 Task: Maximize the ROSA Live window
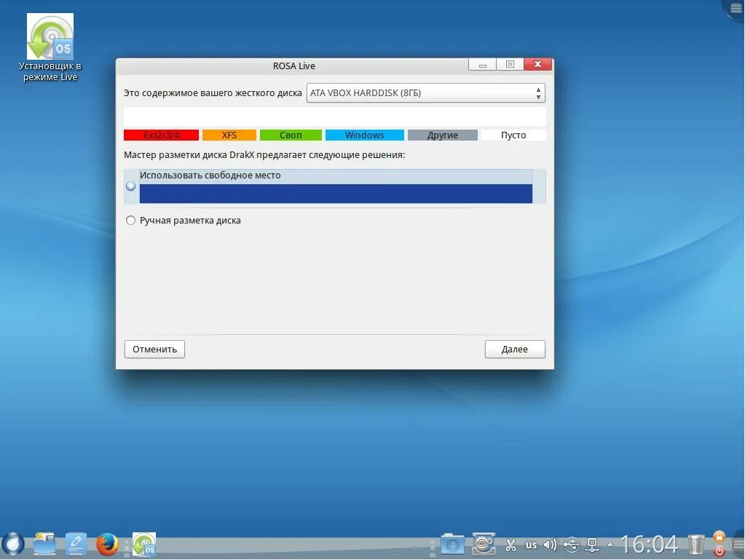coord(510,65)
